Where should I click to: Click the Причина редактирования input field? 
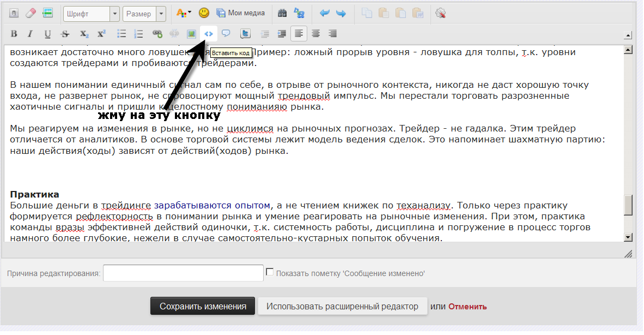point(183,273)
